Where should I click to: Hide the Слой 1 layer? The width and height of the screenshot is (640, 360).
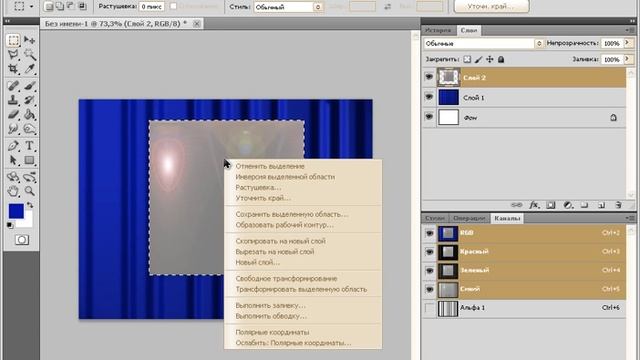(429, 97)
